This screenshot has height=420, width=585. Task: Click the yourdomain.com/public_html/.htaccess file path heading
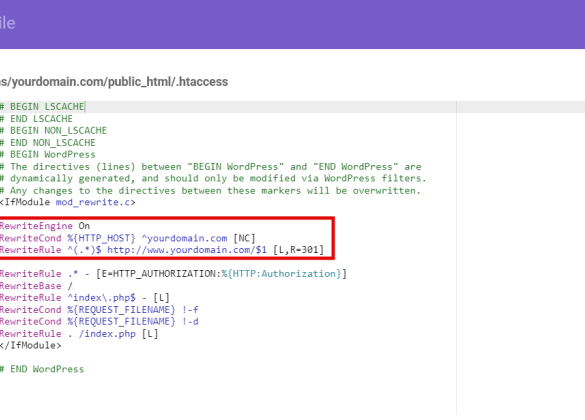[x=114, y=82]
